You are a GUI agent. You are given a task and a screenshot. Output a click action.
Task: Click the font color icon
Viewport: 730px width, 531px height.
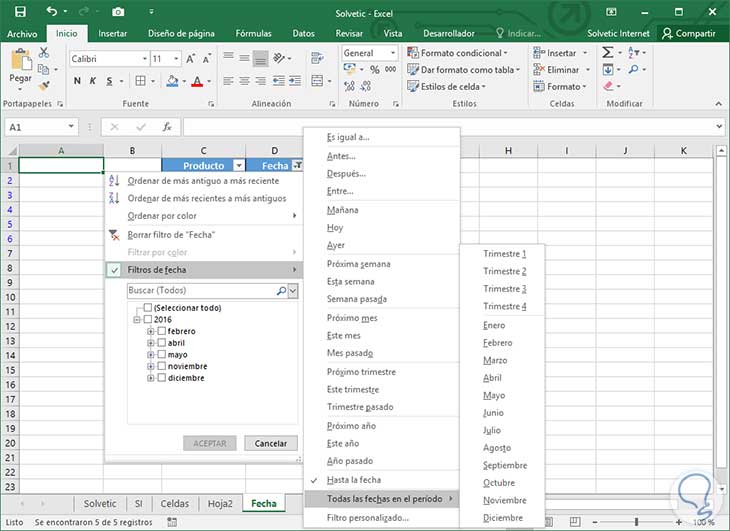tap(197, 82)
